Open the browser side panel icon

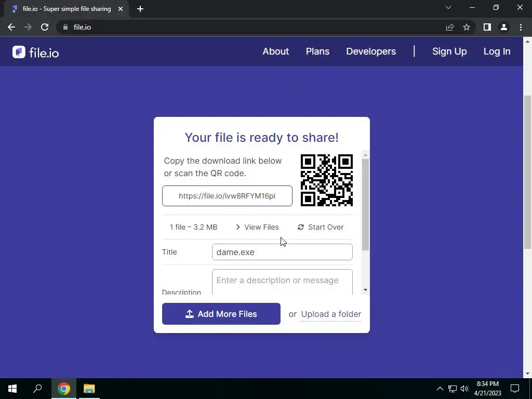(487, 27)
